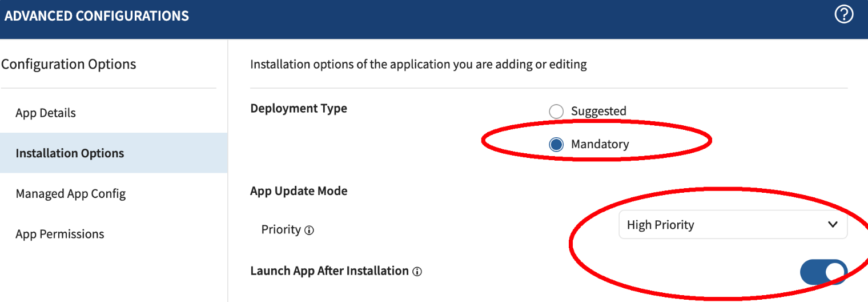Screen dimensions: 868x302
Task: Click the installation options description text
Action: [419, 64]
